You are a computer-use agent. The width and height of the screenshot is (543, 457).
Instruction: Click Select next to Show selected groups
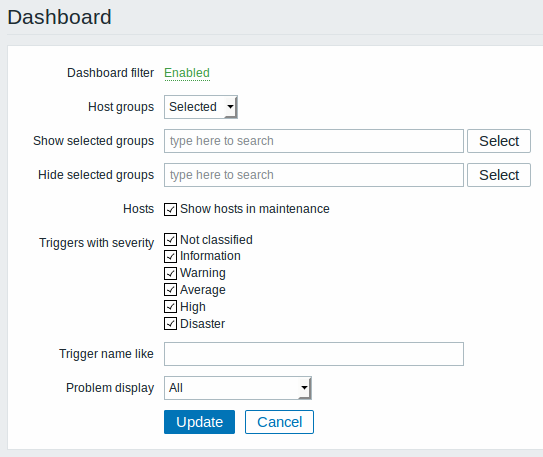499,141
